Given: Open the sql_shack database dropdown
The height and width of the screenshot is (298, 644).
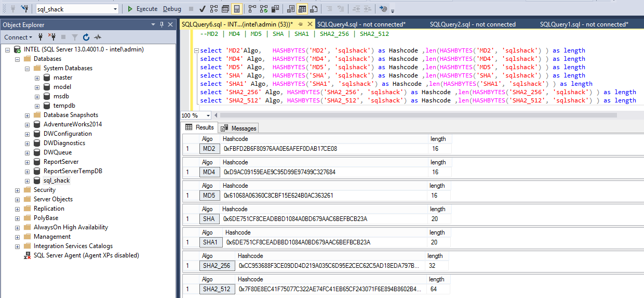Looking at the screenshot, I should coord(115,9).
